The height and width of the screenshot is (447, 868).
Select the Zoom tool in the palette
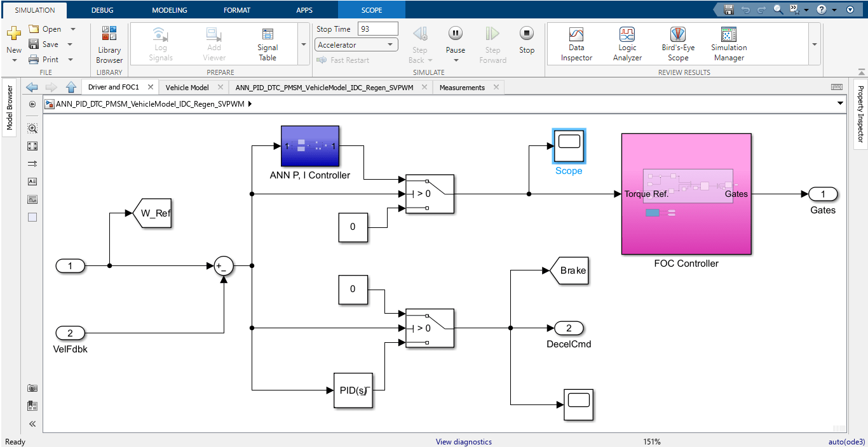click(x=32, y=128)
